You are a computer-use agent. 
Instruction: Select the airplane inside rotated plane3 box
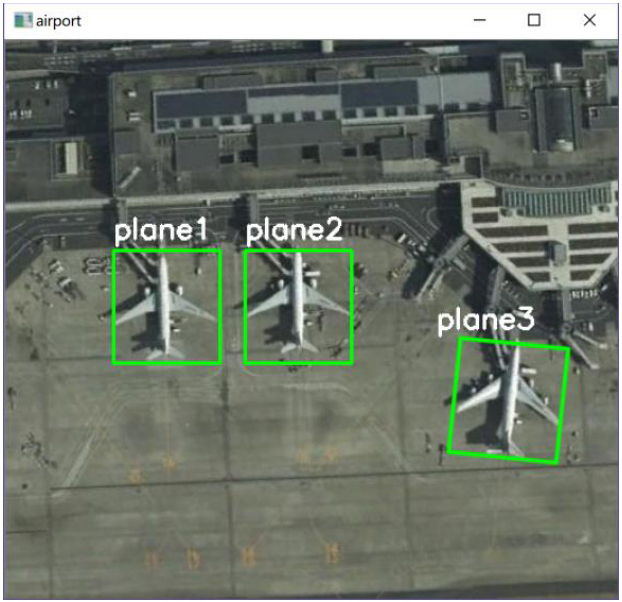click(x=509, y=403)
